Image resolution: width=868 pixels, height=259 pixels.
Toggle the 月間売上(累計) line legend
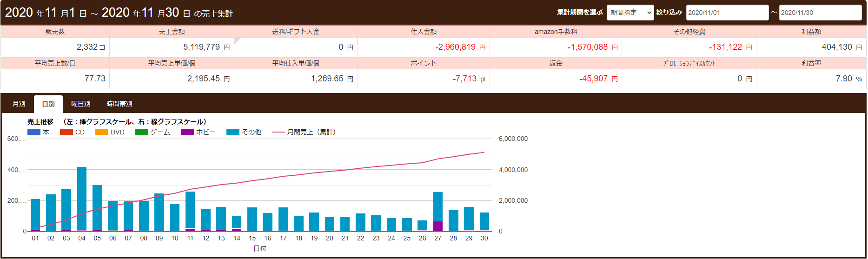click(278, 132)
